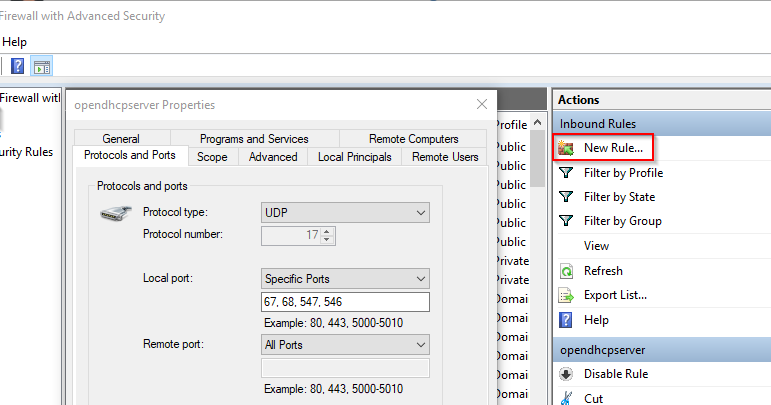The width and height of the screenshot is (771, 405).
Task: Close the opendhcpserver Properties dialog
Action: [x=481, y=104]
